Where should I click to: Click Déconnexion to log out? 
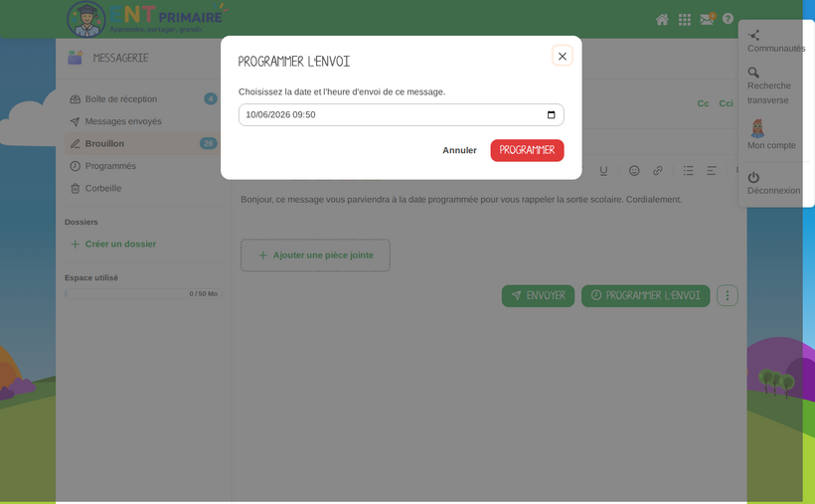tap(773, 183)
